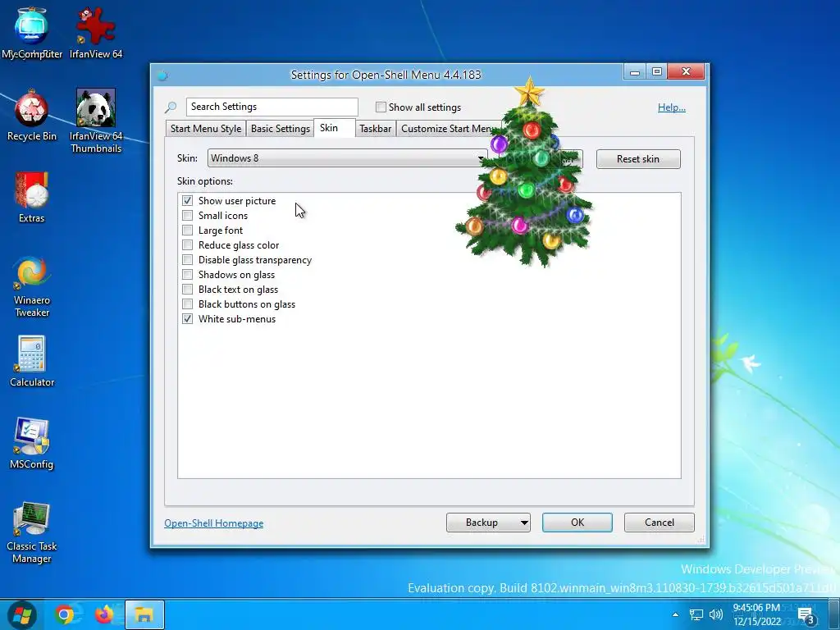
Task: Open the MyComputer desktop icon
Action: pyautogui.click(x=32, y=33)
